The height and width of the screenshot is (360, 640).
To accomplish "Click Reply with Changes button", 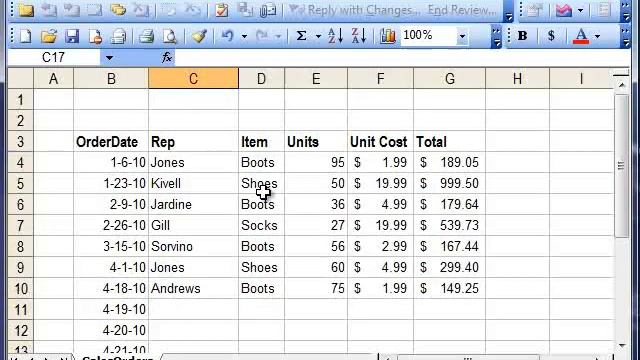I will (355, 10).
